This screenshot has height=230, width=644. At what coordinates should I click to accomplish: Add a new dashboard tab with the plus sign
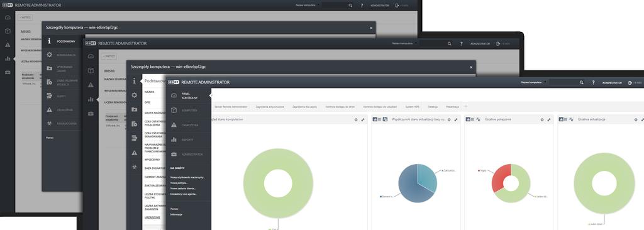click(466, 106)
